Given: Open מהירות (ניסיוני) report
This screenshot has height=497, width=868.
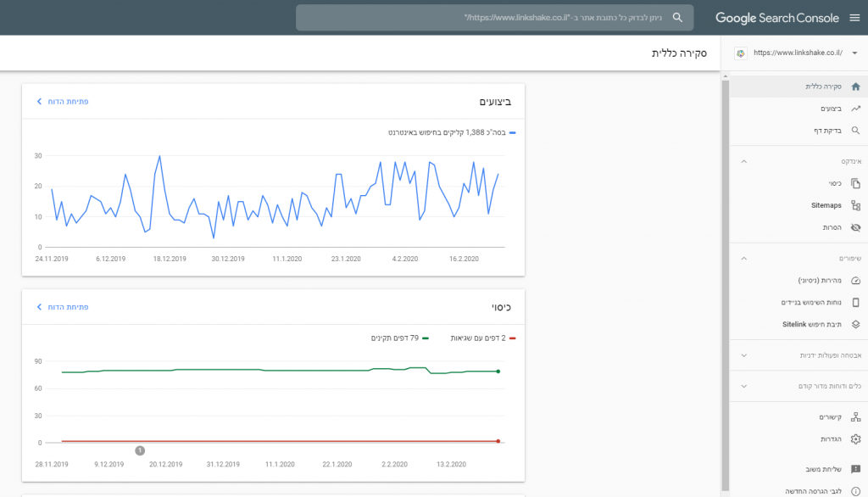Looking at the screenshot, I should click(x=798, y=281).
